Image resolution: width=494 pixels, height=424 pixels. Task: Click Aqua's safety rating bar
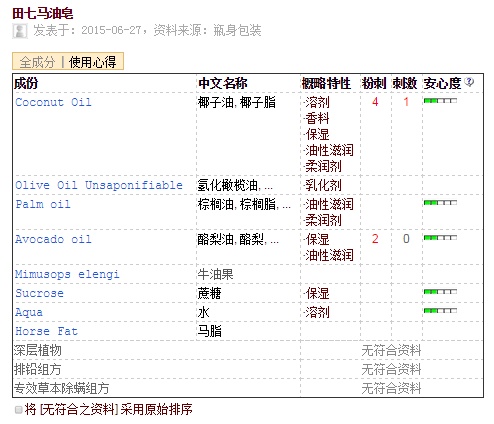click(440, 311)
